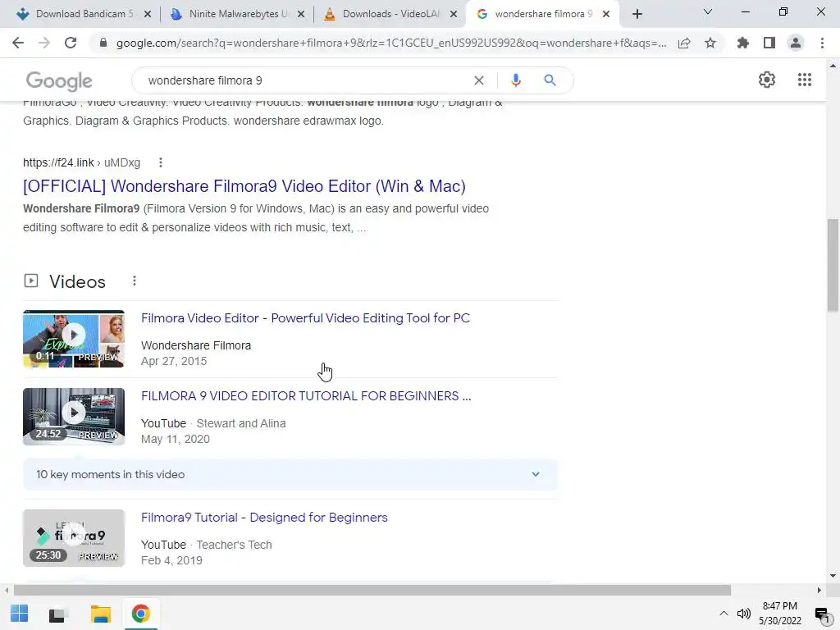Bookmark this page with the star
The image size is (840, 630).
[x=710, y=43]
